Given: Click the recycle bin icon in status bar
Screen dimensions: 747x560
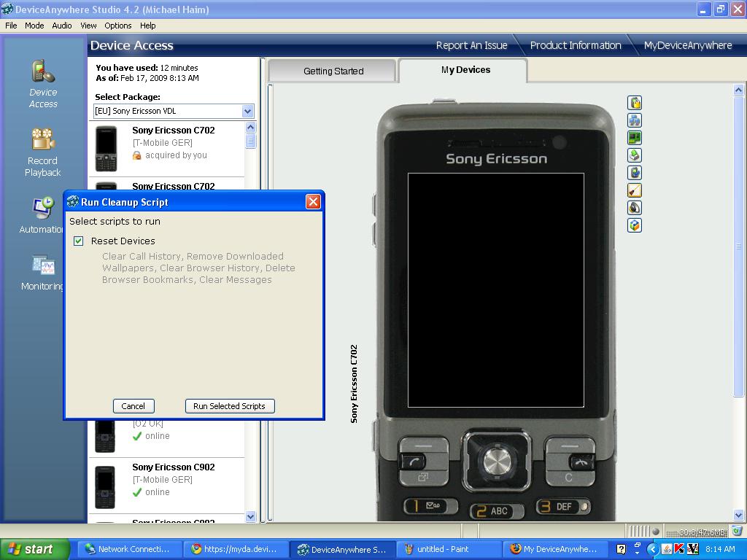Looking at the screenshot, I should coord(737,531).
